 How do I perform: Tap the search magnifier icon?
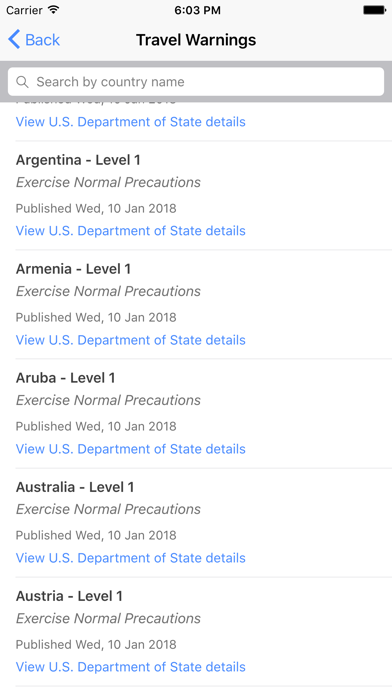click(22, 82)
